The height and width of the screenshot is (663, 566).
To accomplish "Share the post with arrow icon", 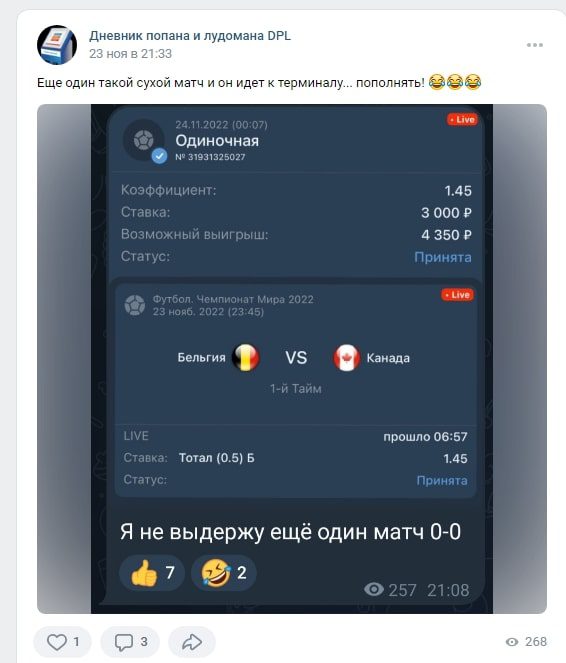I will click(x=192, y=642).
